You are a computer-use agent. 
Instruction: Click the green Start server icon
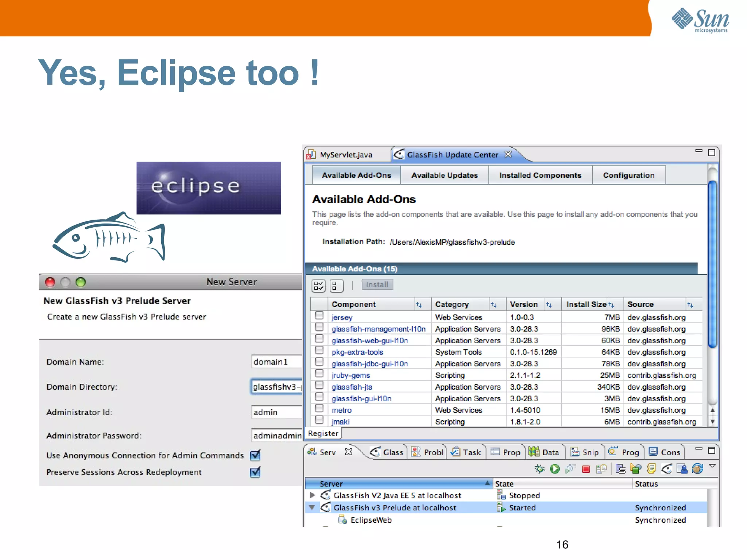tap(555, 469)
